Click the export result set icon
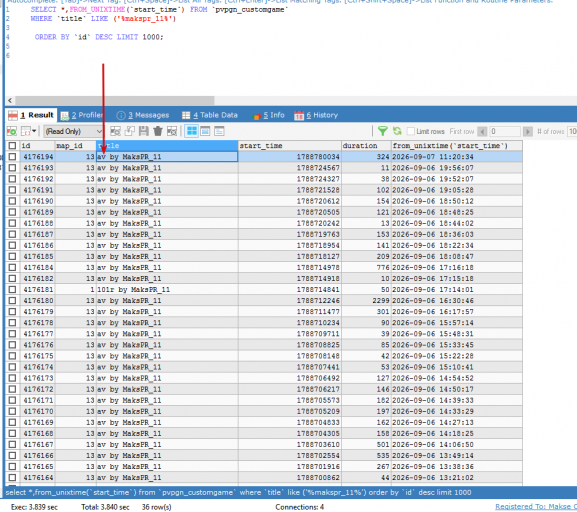The width and height of the screenshot is (577, 512). [x=12, y=131]
